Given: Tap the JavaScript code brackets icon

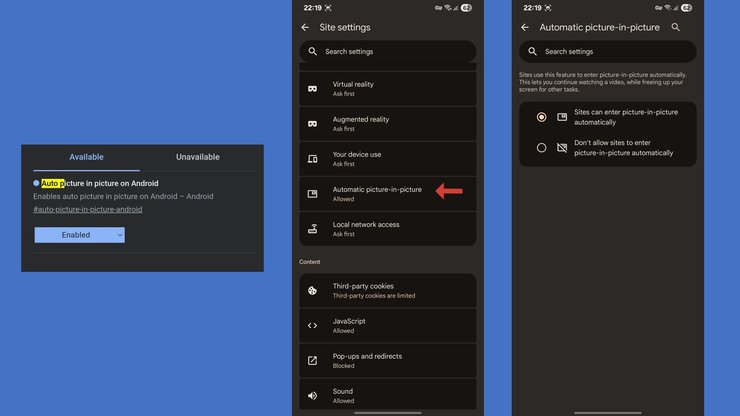Looking at the screenshot, I should point(312,326).
